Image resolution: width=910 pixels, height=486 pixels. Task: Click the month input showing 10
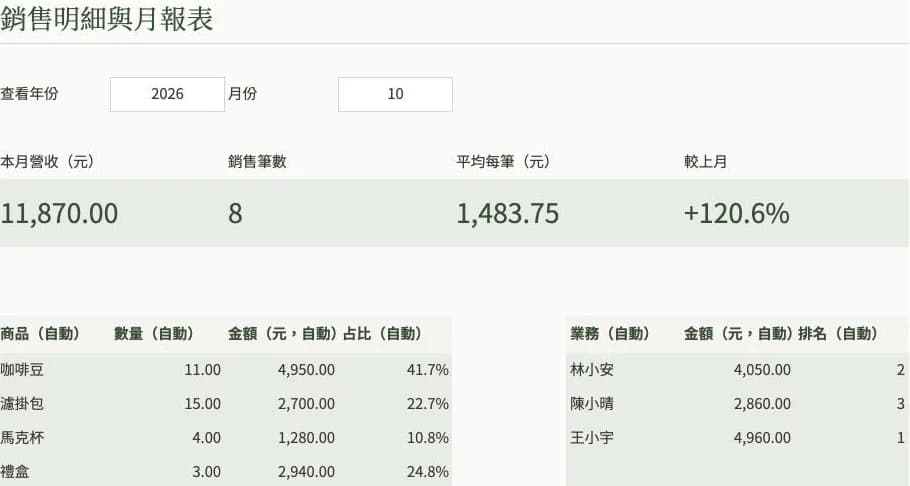point(395,94)
